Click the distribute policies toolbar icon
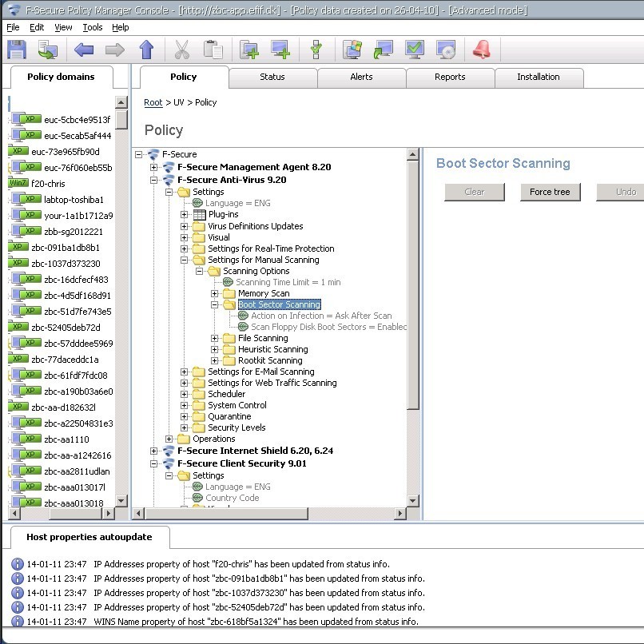Image resolution: width=644 pixels, height=644 pixels. 48,50
